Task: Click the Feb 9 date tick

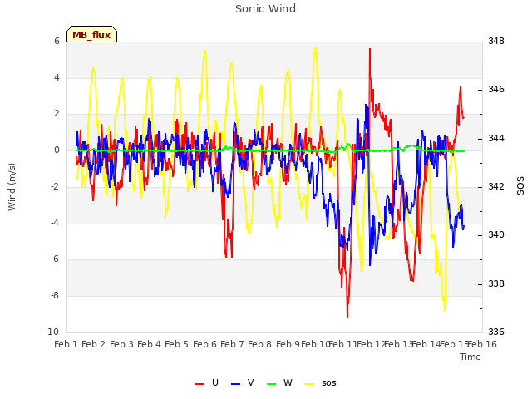Action: coord(288,344)
